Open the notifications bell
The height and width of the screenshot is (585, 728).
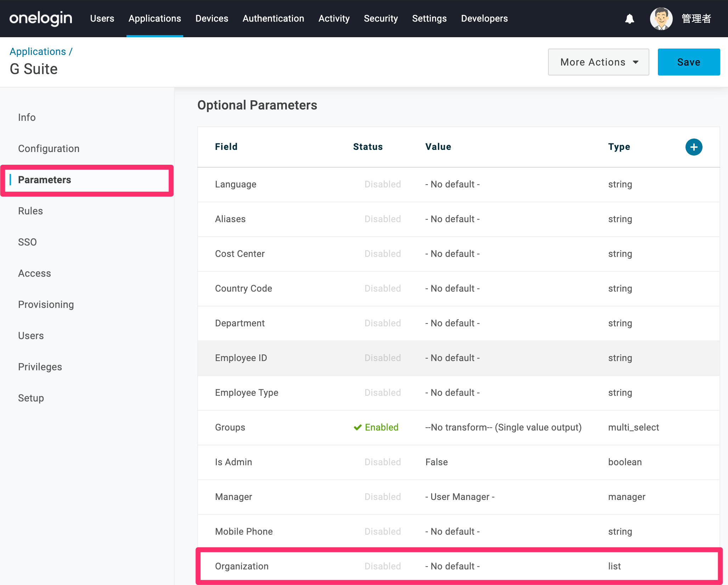[x=630, y=19]
